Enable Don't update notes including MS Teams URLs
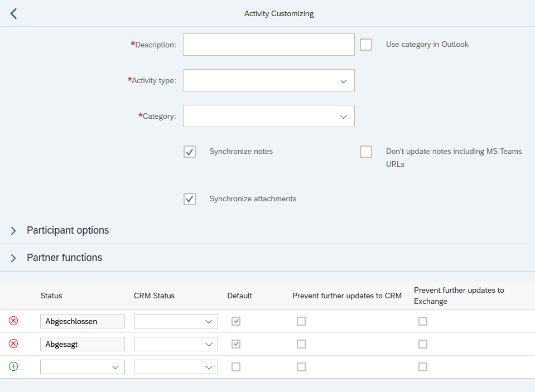The image size is (535, 392). 366,152
